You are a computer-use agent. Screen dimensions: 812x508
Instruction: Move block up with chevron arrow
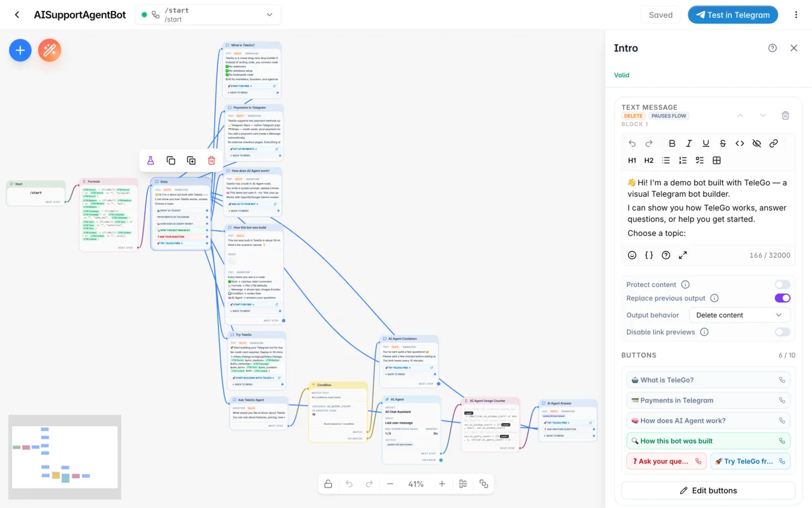tap(740, 116)
